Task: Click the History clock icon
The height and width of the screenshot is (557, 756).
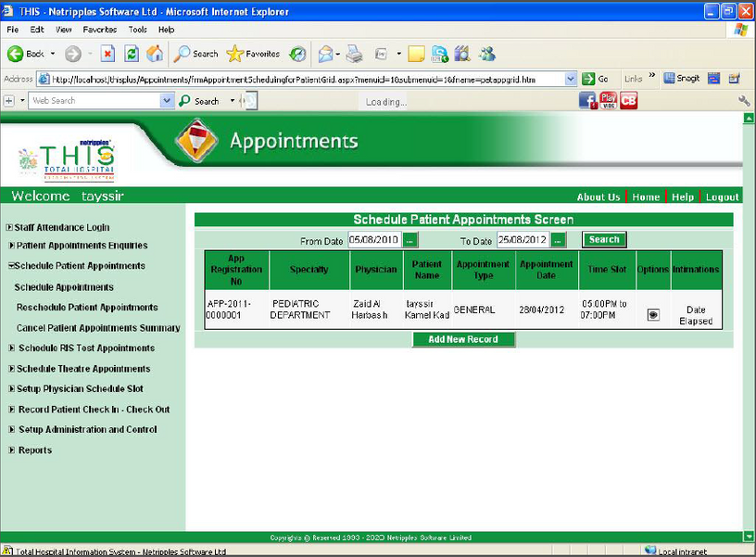Action: [x=297, y=54]
